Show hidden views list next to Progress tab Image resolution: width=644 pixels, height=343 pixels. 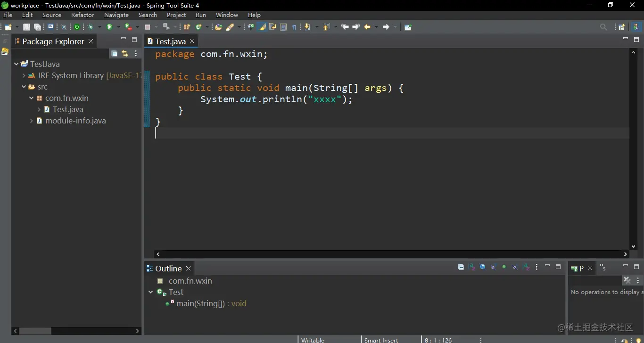[x=603, y=267]
